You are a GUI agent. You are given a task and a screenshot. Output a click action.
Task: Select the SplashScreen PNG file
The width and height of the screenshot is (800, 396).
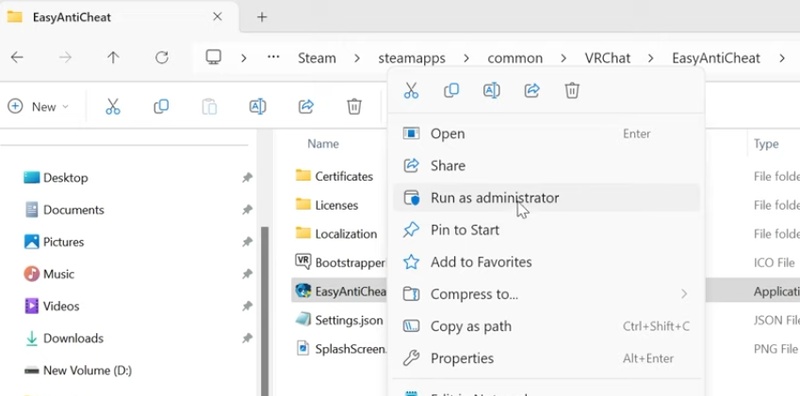click(x=340, y=349)
